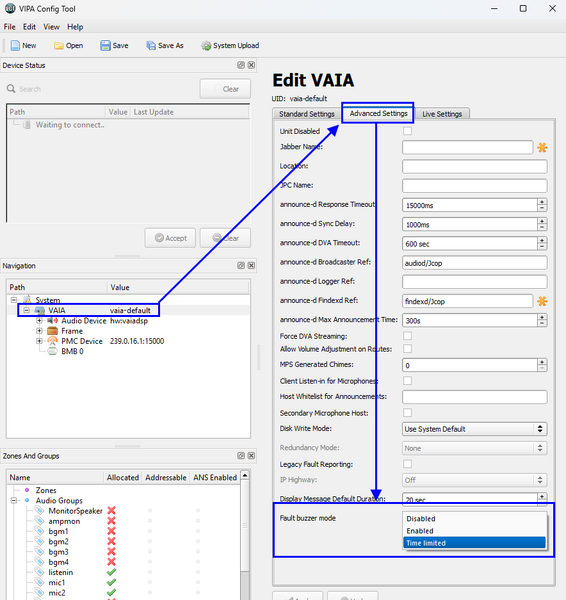
Task: Collapse the System tree node
Action: (14, 300)
